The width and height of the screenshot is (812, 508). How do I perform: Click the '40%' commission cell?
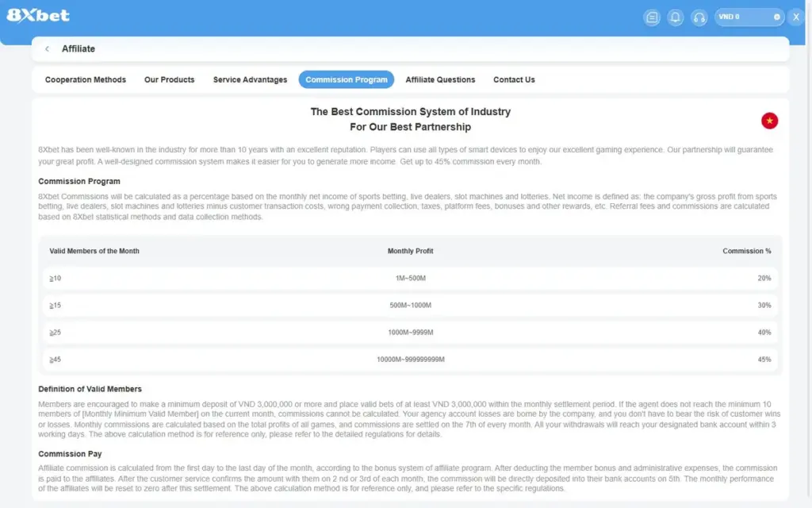764,333
